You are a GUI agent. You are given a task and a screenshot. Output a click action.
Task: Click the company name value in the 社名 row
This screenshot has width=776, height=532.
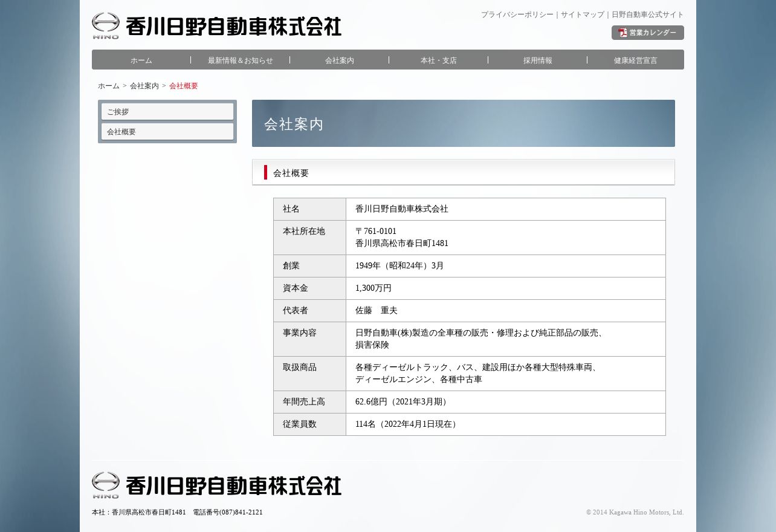pos(402,209)
